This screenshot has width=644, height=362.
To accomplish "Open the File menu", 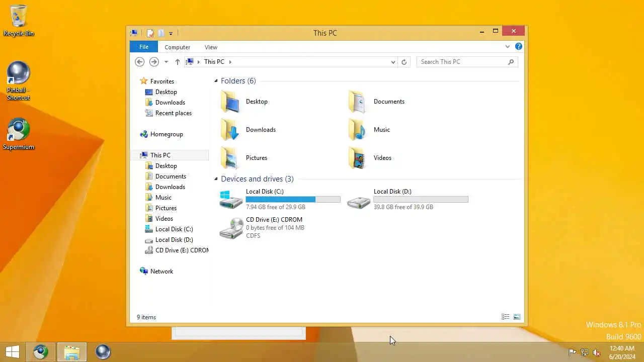I will pos(144,47).
